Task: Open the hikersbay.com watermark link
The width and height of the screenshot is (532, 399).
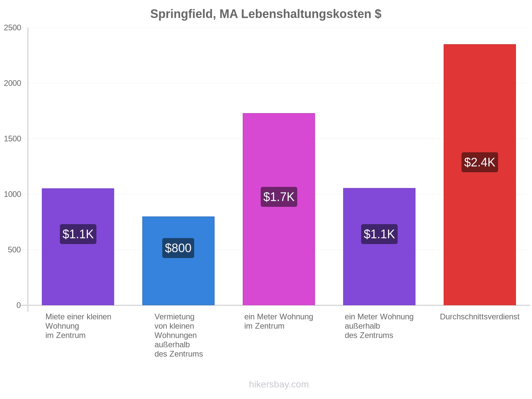Action: pyautogui.click(x=279, y=384)
